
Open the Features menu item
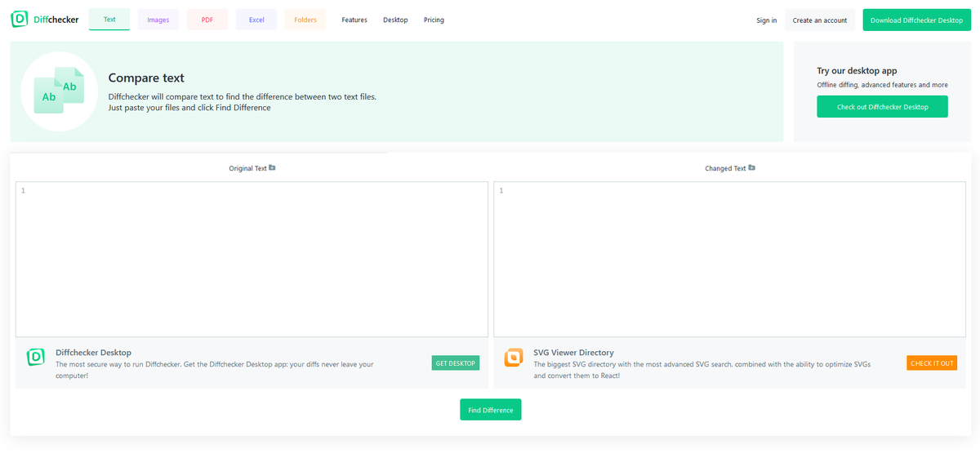(x=354, y=20)
